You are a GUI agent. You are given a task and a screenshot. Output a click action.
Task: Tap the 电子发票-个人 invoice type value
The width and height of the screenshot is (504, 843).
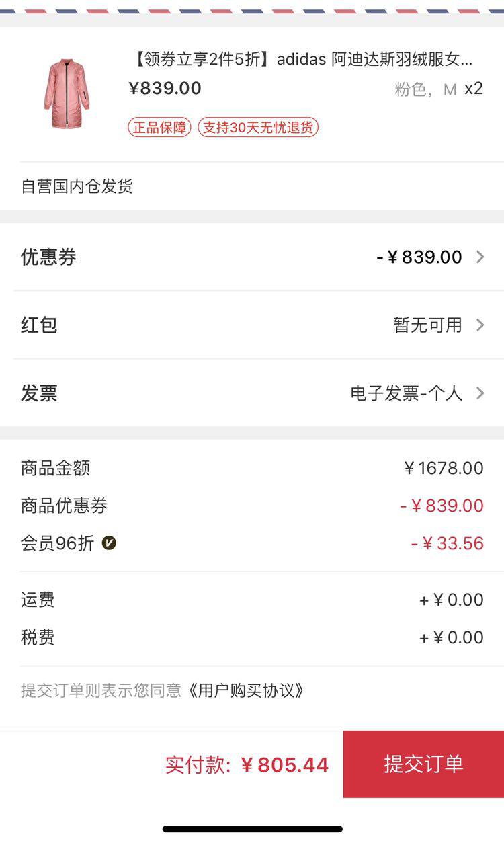pos(406,393)
